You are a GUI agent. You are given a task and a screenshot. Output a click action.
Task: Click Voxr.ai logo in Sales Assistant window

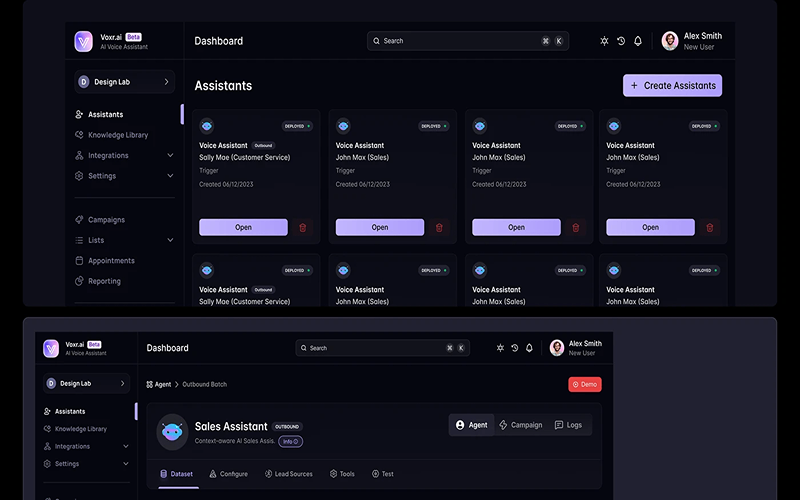coord(51,348)
